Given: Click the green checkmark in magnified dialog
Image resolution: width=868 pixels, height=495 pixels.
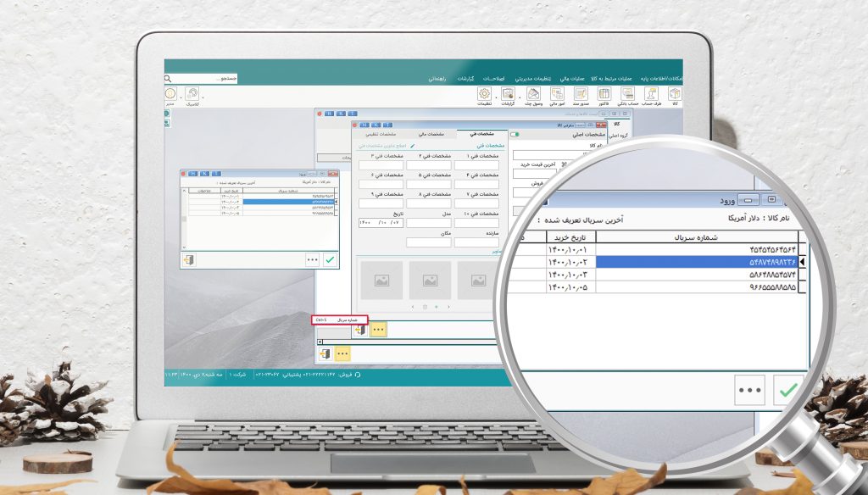Looking at the screenshot, I should coord(788,391).
